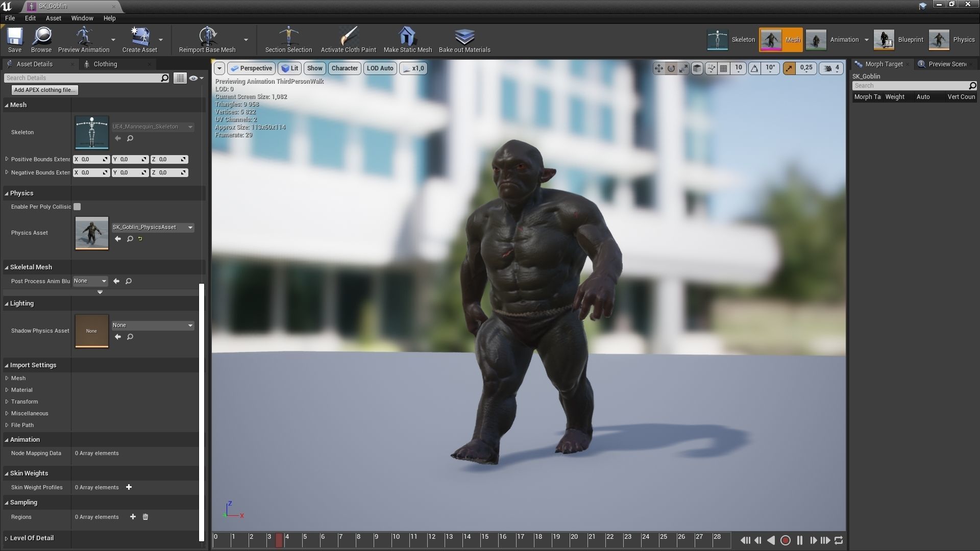Open the eye view options in Asset Details
Viewport: 980px width, 551px height.
(x=197, y=78)
